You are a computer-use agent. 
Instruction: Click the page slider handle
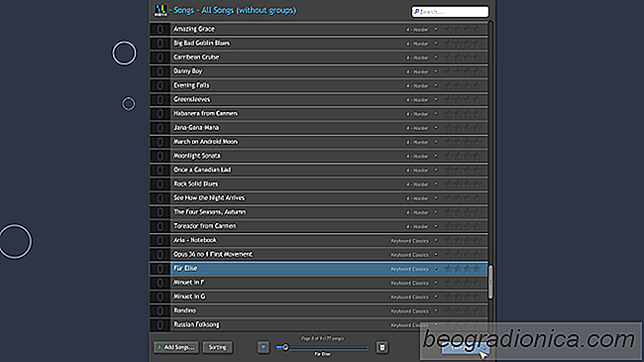[285, 347]
